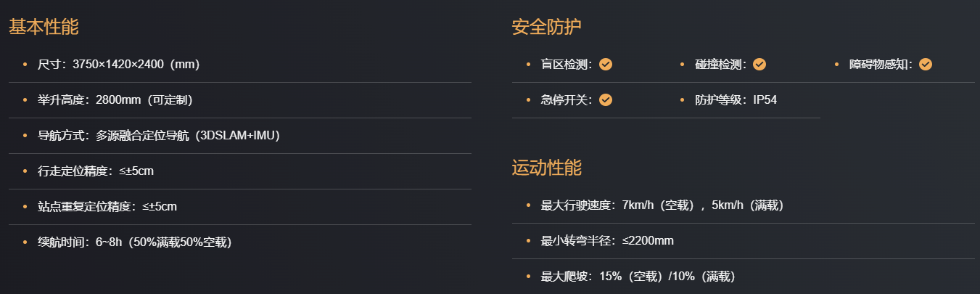Click the 运动性能 section heading
The height and width of the screenshot is (294, 980).
click(x=546, y=168)
